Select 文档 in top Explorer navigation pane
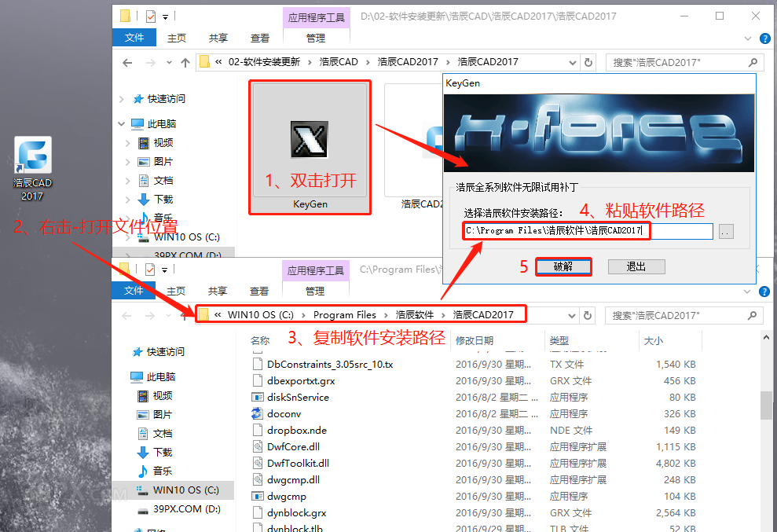Screen dimensions: 777x532 coord(163,181)
